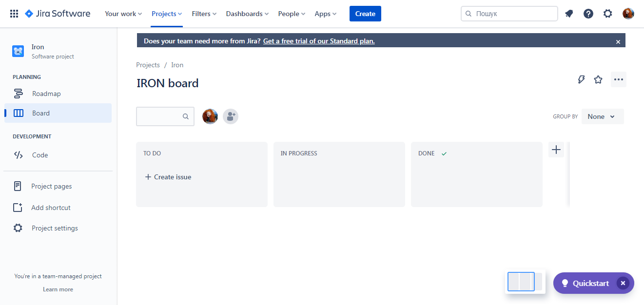Open the People dropdown menu
This screenshot has width=644, height=305.
(x=292, y=14)
